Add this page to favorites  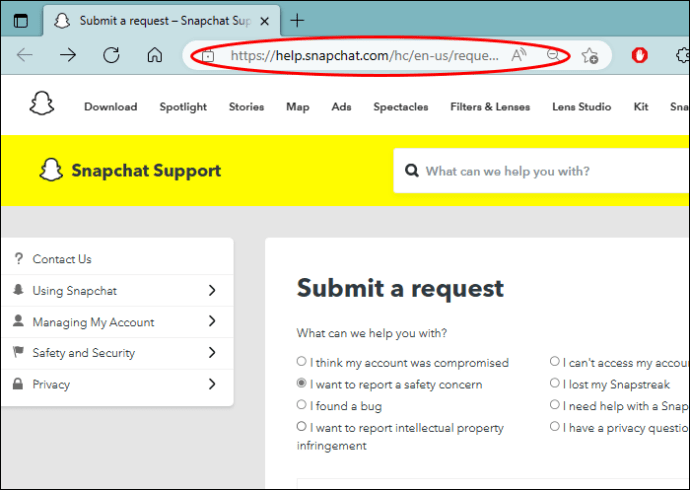click(589, 55)
